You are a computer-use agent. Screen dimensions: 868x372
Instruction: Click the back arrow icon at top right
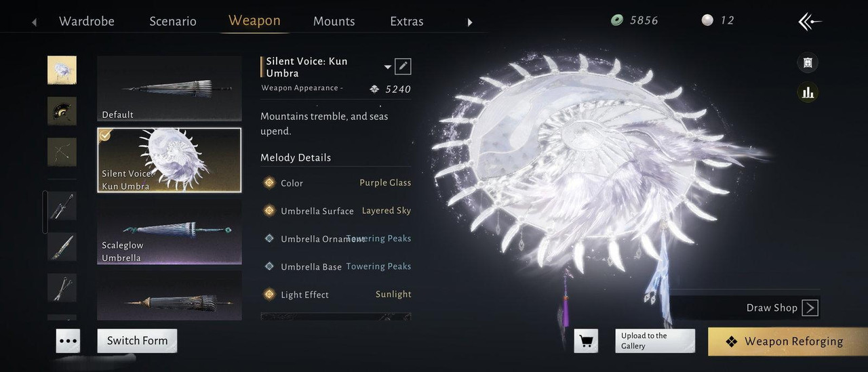(x=810, y=22)
